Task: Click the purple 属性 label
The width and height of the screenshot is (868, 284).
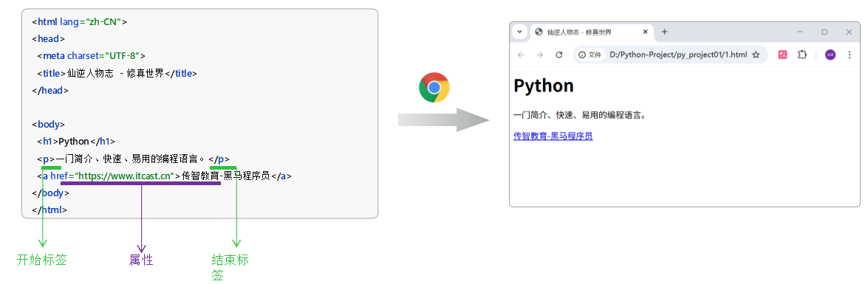Action: 141,260
